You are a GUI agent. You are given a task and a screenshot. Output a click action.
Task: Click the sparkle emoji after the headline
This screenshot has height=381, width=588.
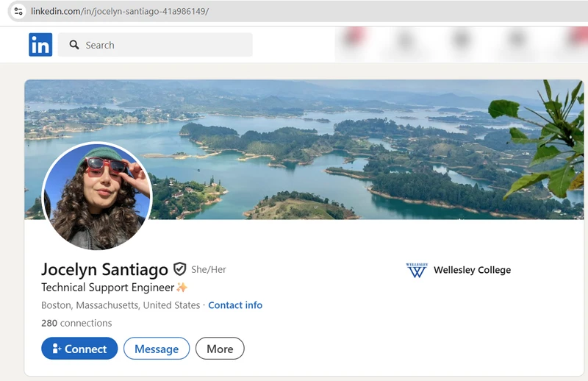tap(182, 288)
